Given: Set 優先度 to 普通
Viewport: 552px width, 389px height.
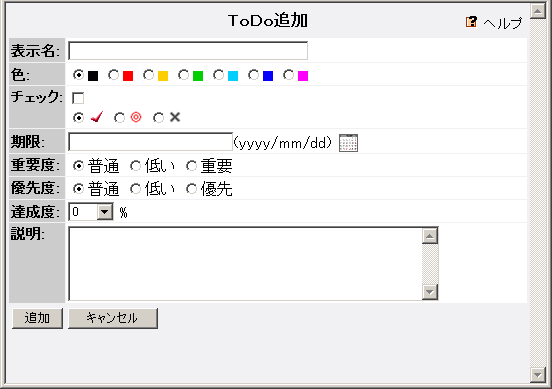Looking at the screenshot, I should [x=78, y=189].
